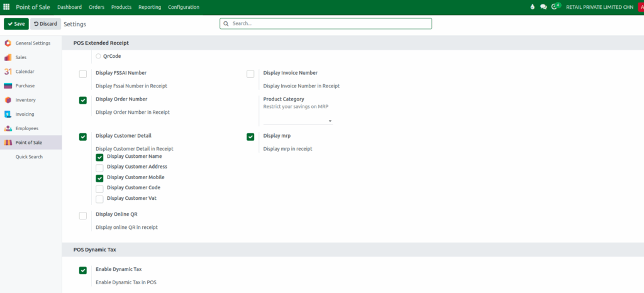Check Display Customer Address
Image resolution: width=644 pixels, height=293 pixels.
click(x=99, y=168)
